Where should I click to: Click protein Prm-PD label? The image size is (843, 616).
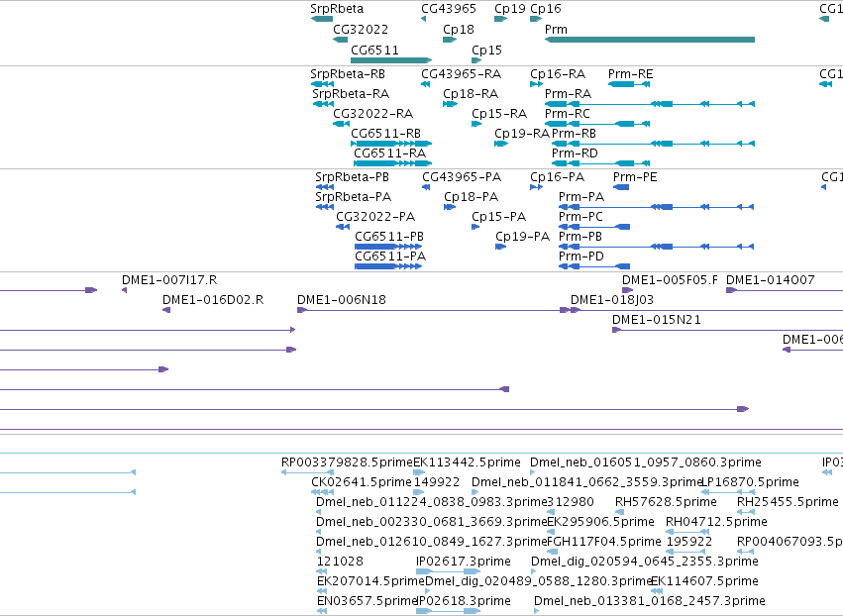(x=581, y=257)
